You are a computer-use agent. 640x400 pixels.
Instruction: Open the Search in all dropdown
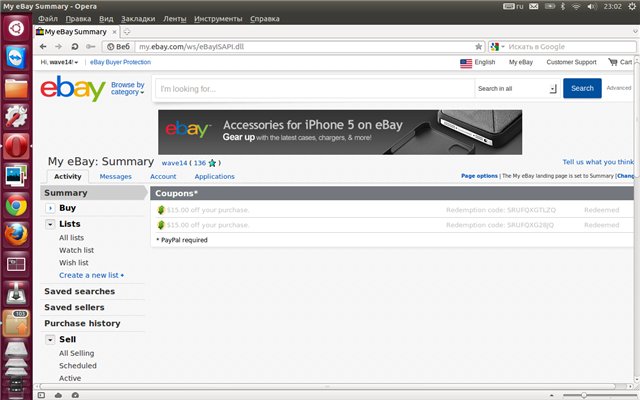[x=517, y=89]
